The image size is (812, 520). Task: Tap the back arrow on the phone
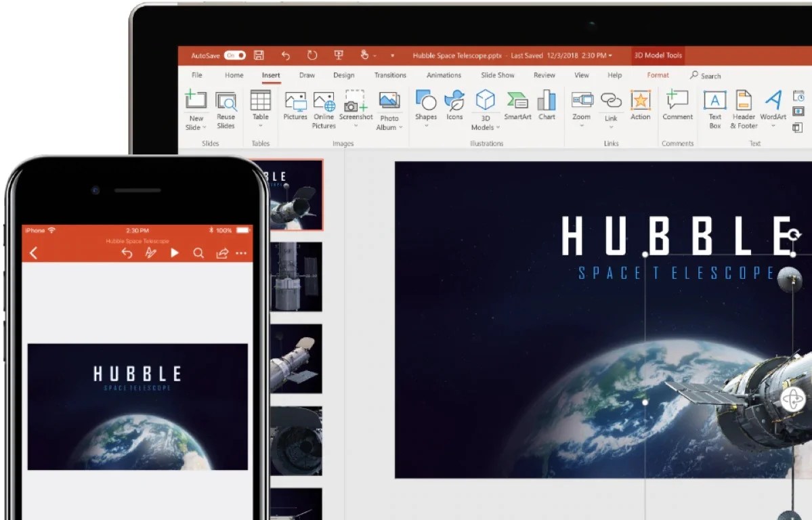(x=34, y=253)
